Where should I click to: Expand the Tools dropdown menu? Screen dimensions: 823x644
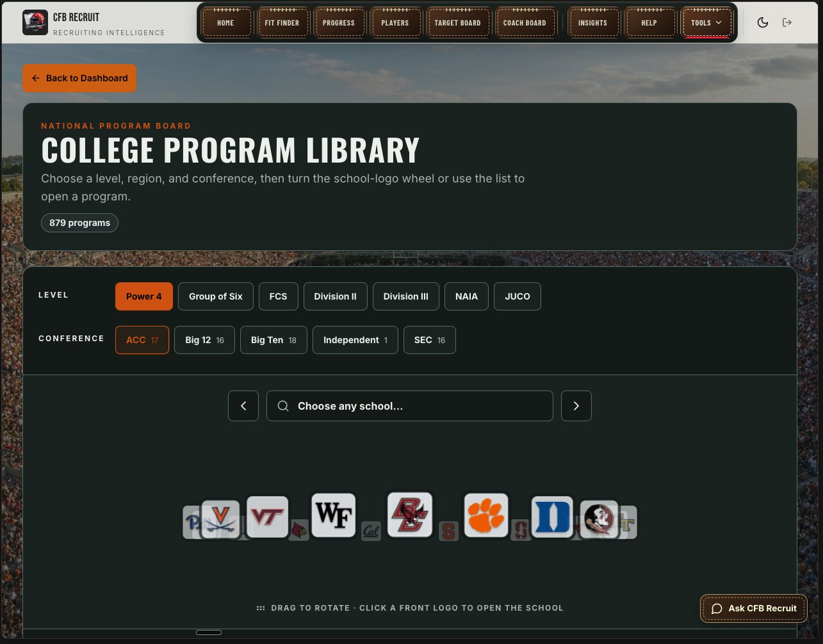pos(706,23)
